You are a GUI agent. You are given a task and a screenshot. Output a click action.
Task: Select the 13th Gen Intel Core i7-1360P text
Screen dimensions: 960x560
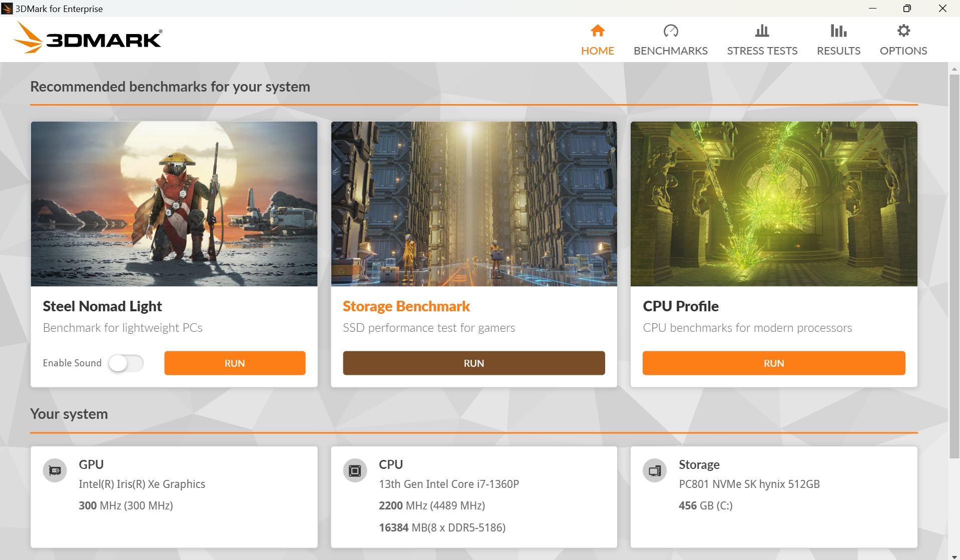[449, 484]
